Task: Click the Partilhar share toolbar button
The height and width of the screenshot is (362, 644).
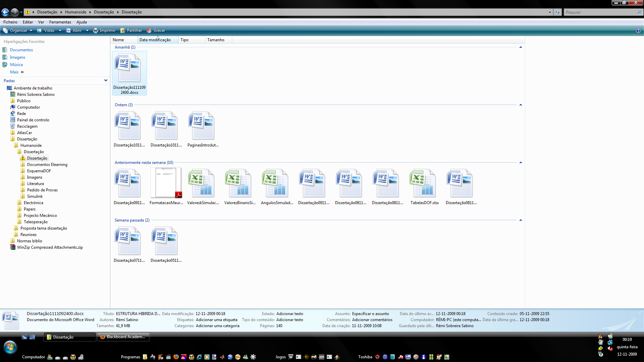Action: (131, 31)
